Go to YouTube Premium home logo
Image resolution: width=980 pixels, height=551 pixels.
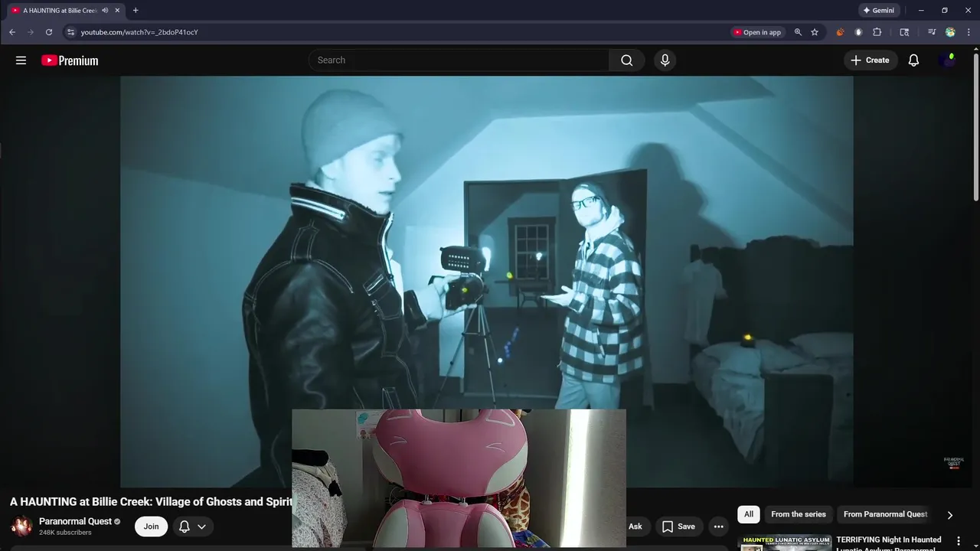pos(70,60)
